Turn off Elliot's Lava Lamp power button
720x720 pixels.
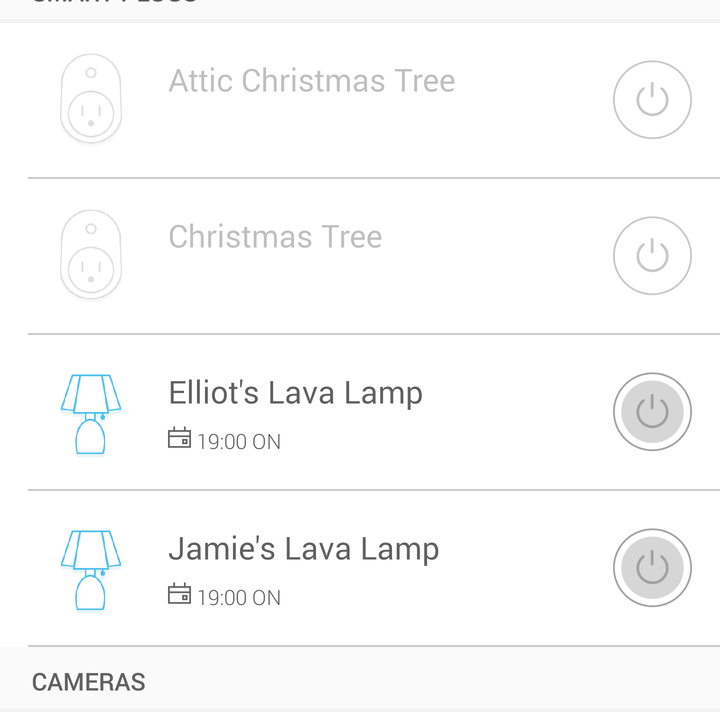[652, 411]
